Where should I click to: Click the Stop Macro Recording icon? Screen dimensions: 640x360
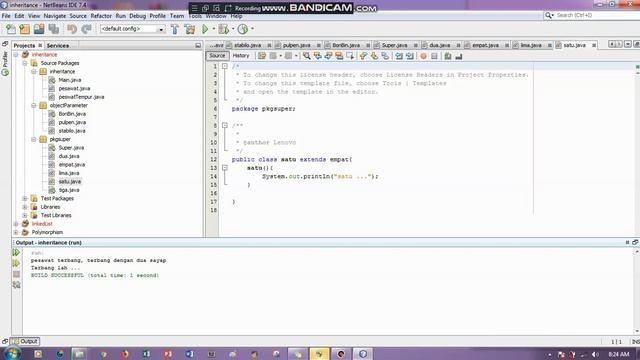[x=434, y=56]
